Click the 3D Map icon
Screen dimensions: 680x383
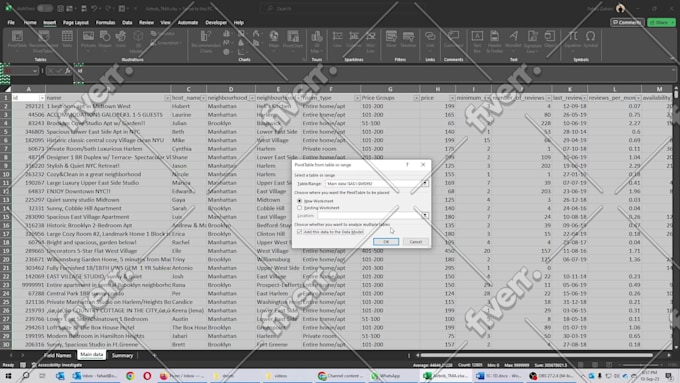317,40
